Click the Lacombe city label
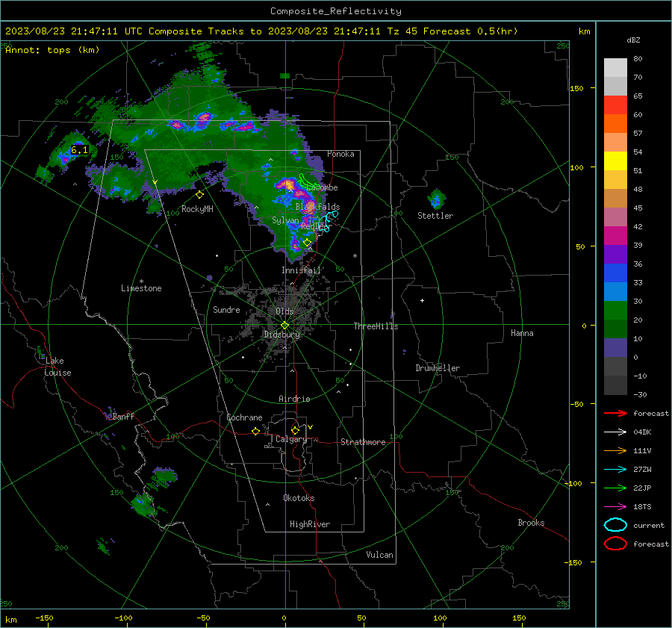The image size is (672, 628). click(x=323, y=187)
